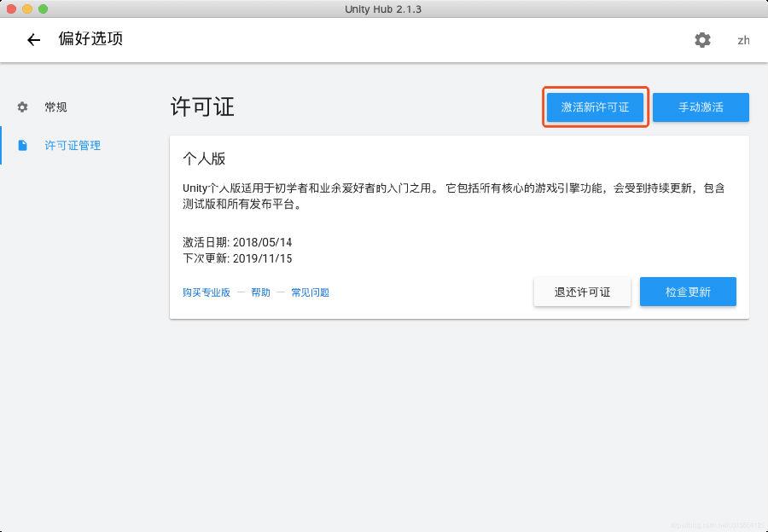The width and height of the screenshot is (768, 532).
Task: Click the 检查更新 button
Action: [x=688, y=292]
